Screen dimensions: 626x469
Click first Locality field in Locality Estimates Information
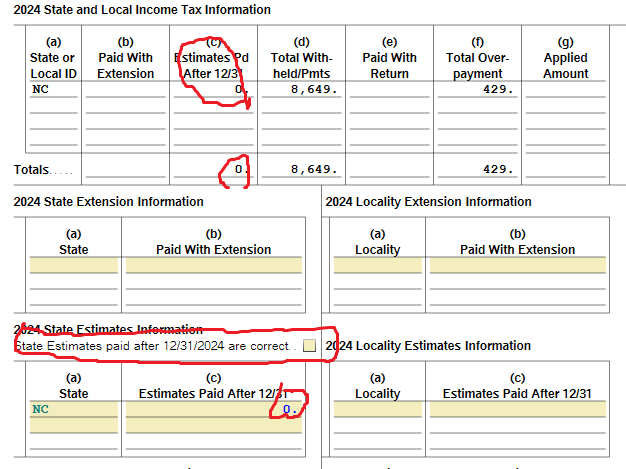point(378,409)
